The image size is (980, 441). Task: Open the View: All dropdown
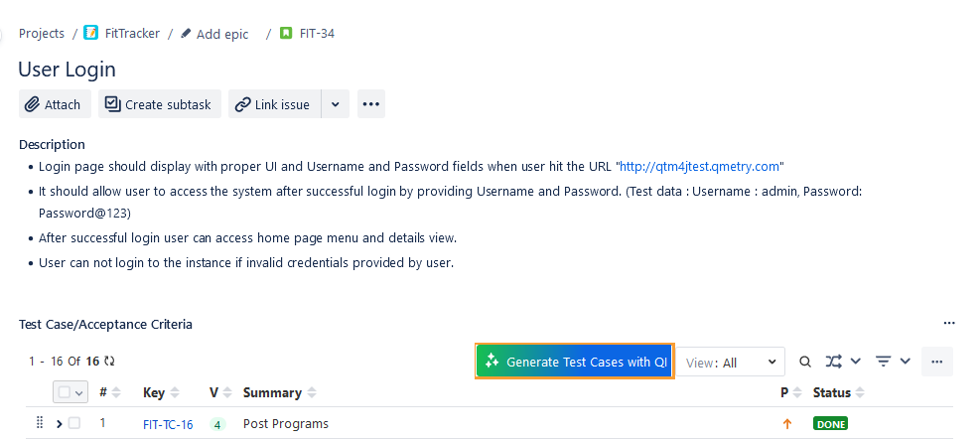tap(731, 363)
